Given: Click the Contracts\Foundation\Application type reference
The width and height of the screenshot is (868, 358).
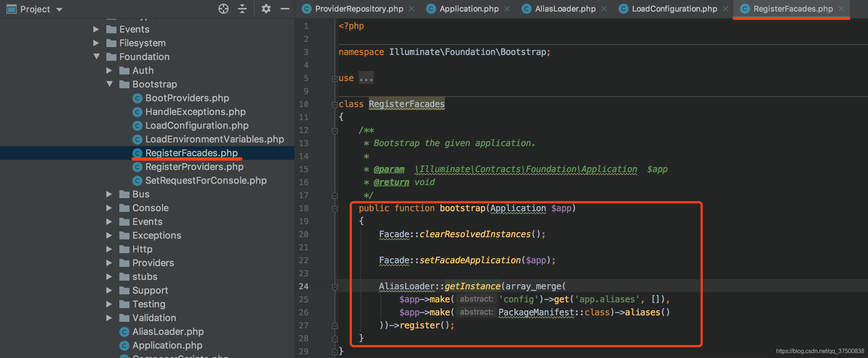Looking at the screenshot, I should click(526, 169).
